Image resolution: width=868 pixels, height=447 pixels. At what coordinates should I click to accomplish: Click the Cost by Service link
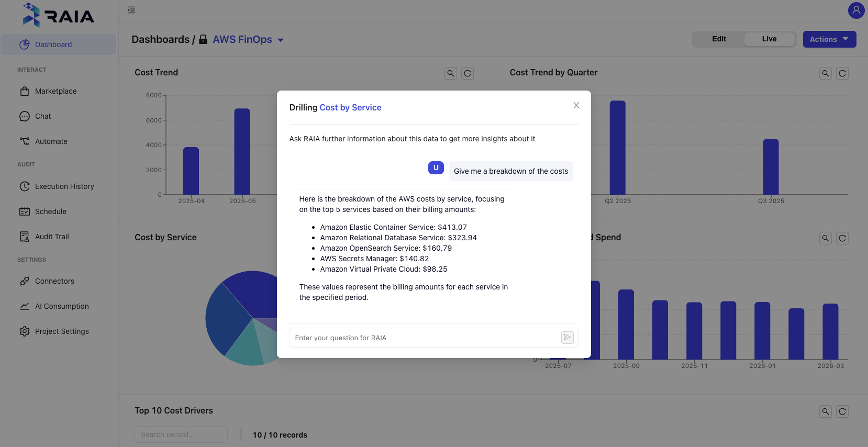coord(350,107)
